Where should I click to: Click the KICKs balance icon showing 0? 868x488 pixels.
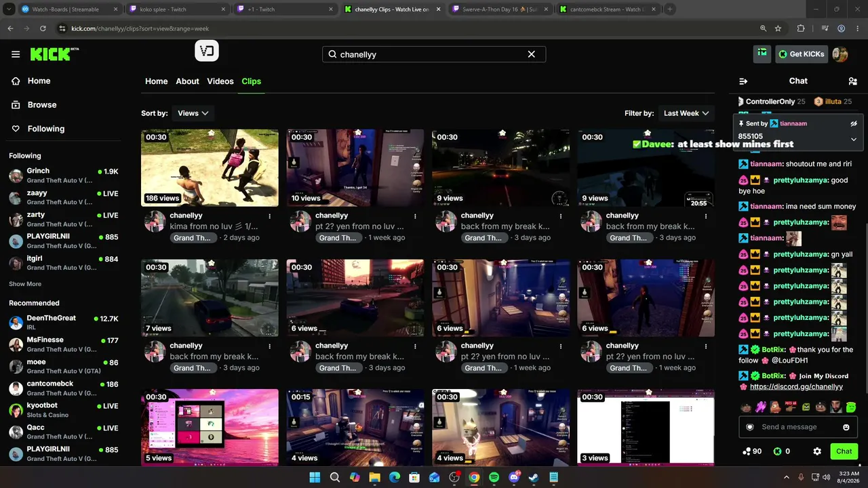(782, 451)
